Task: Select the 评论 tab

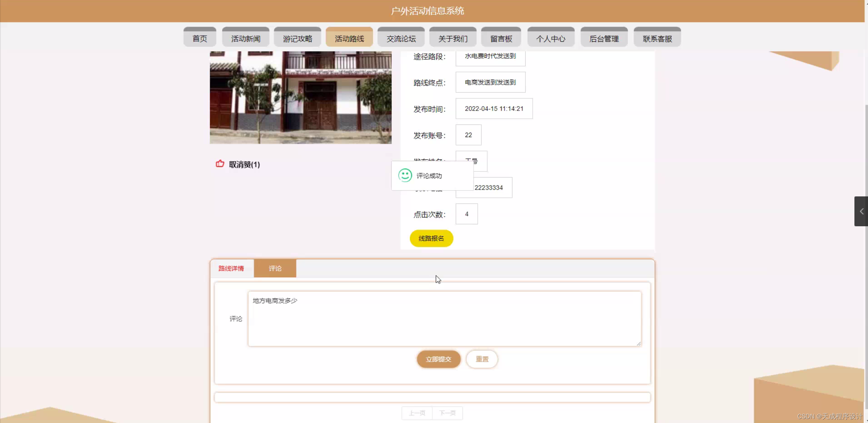Action: pos(275,268)
